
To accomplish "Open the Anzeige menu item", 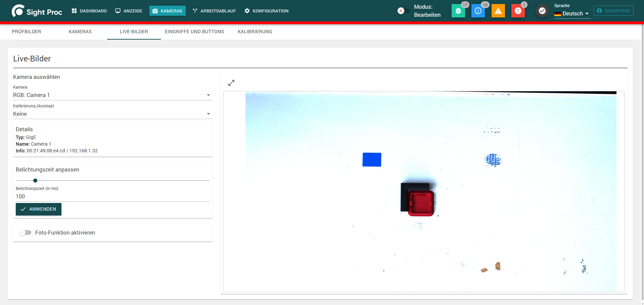I will [129, 11].
